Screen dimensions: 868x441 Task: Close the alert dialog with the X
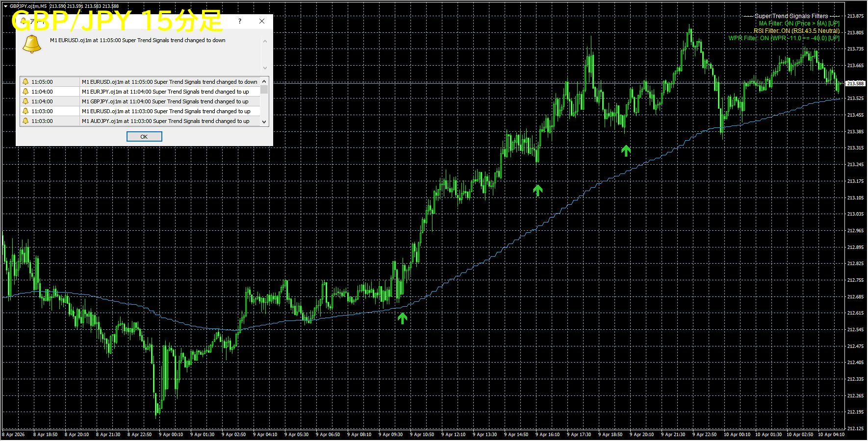[x=262, y=21]
